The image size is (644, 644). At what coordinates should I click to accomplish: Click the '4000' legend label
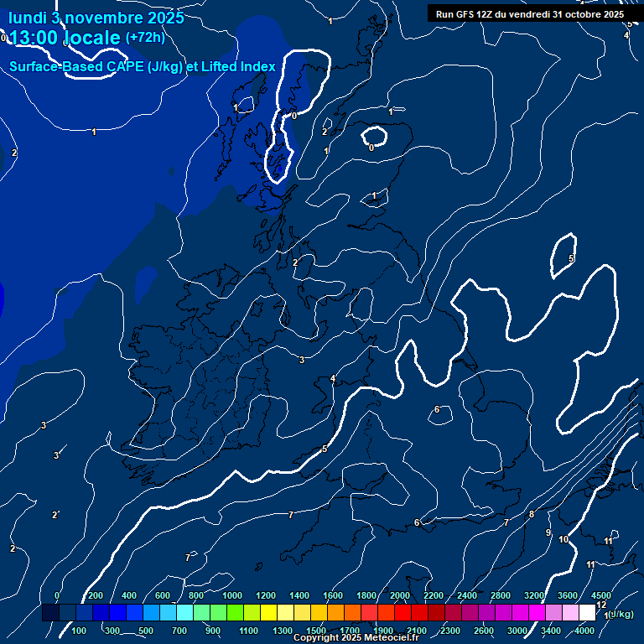point(584,631)
